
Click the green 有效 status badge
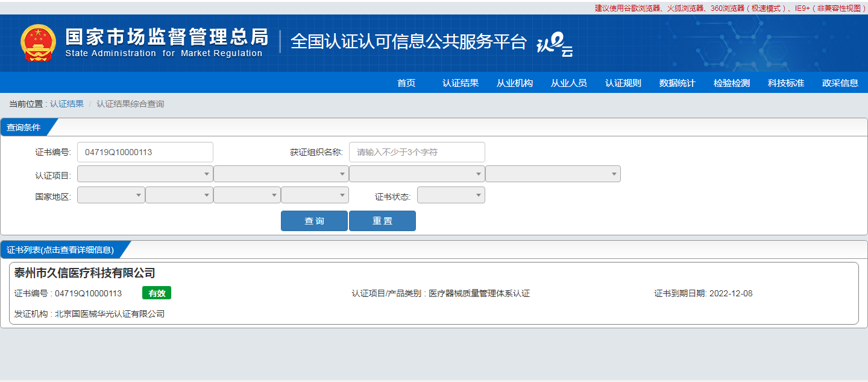[157, 293]
